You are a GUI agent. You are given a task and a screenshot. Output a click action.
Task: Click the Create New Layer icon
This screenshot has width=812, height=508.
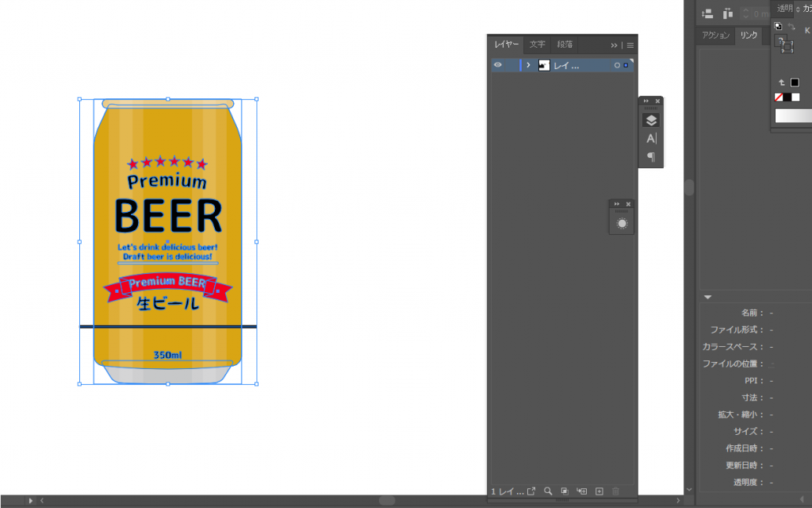click(599, 491)
